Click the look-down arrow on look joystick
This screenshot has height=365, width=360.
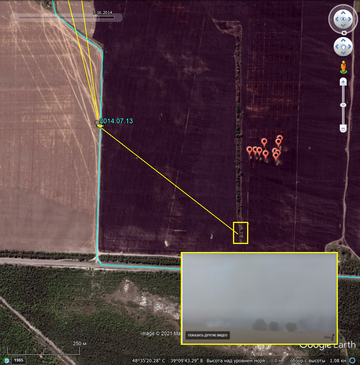tap(343, 25)
